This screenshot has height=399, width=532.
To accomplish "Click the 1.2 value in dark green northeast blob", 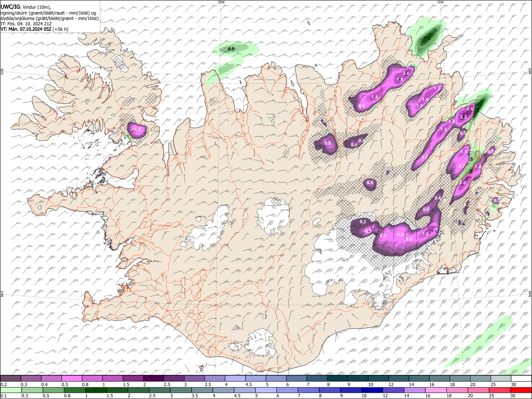I will click(x=427, y=38).
